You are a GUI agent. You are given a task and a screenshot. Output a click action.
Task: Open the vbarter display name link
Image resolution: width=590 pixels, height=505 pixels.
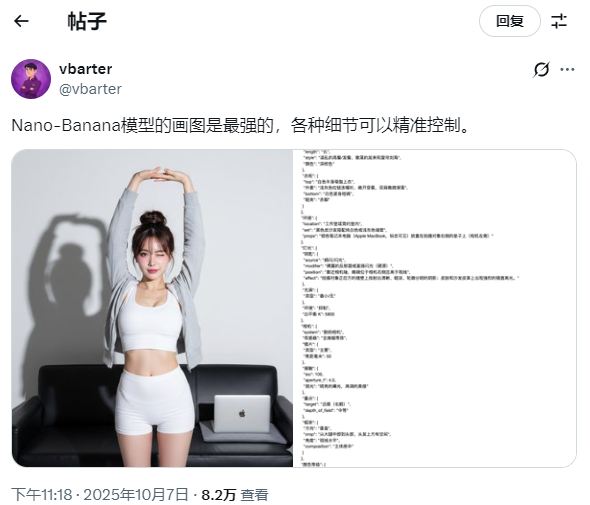(85, 69)
